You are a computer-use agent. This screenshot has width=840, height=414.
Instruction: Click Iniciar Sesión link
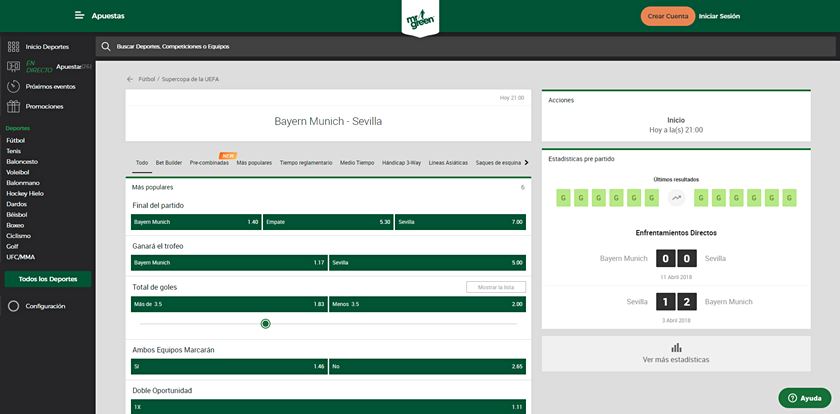pos(719,16)
